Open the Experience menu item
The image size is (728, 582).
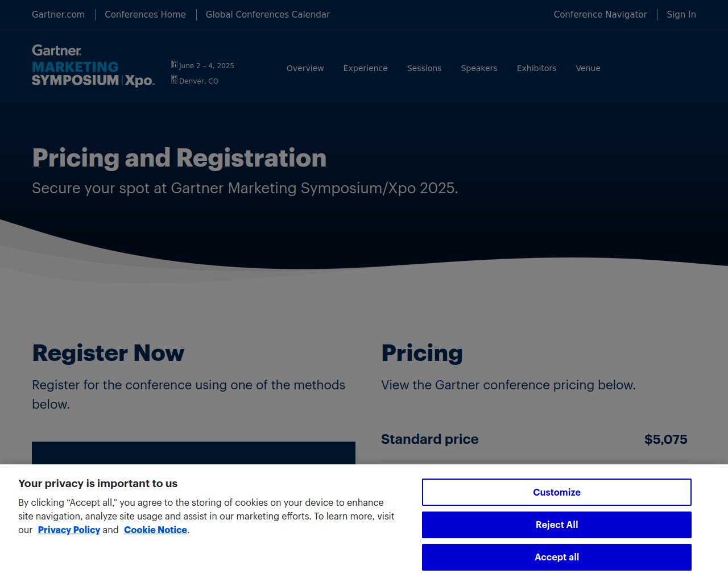pos(366,68)
